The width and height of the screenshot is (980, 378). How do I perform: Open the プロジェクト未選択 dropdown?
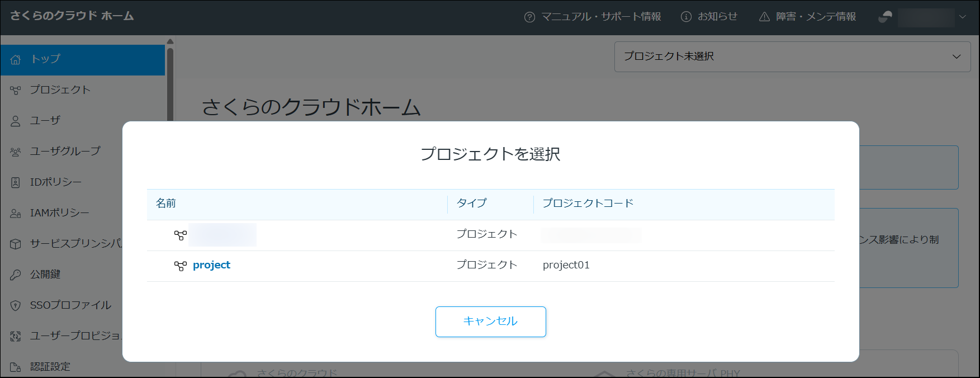792,56
